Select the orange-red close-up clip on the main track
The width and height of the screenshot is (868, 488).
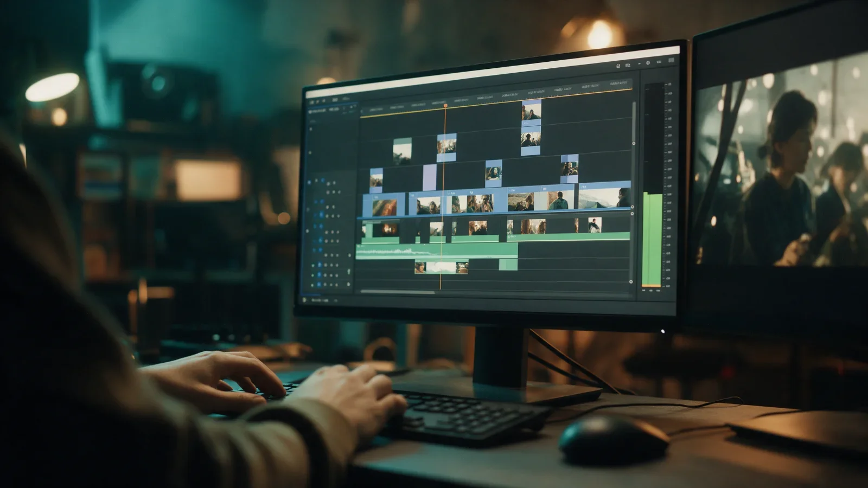point(384,206)
